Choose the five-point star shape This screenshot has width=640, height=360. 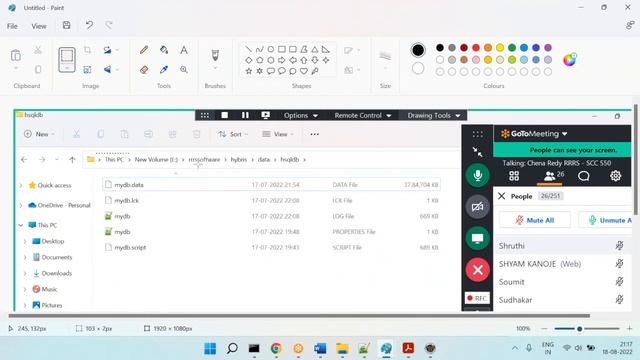coord(249,71)
